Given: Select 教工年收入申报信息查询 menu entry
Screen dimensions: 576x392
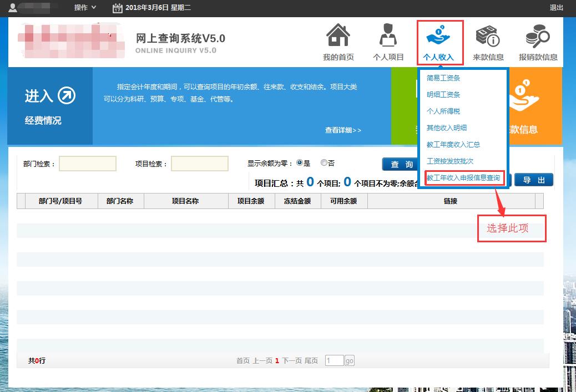Looking at the screenshot, I should point(463,178).
